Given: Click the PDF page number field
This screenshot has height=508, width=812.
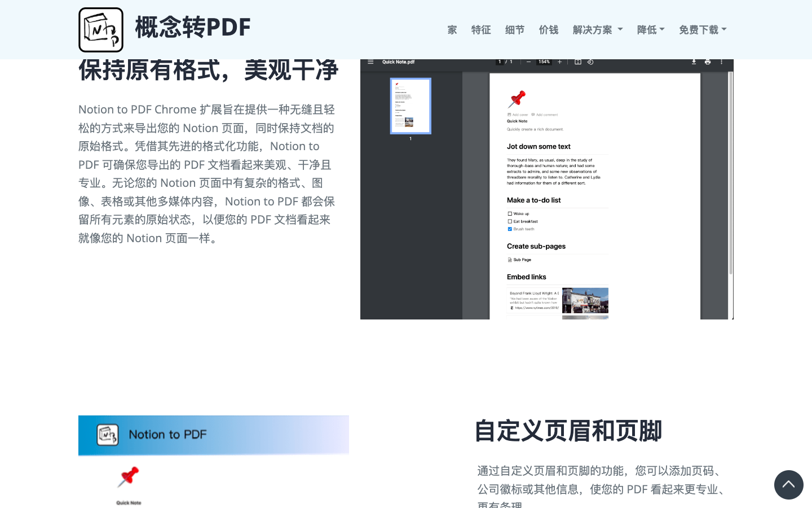Looking at the screenshot, I should pyautogui.click(x=499, y=62).
